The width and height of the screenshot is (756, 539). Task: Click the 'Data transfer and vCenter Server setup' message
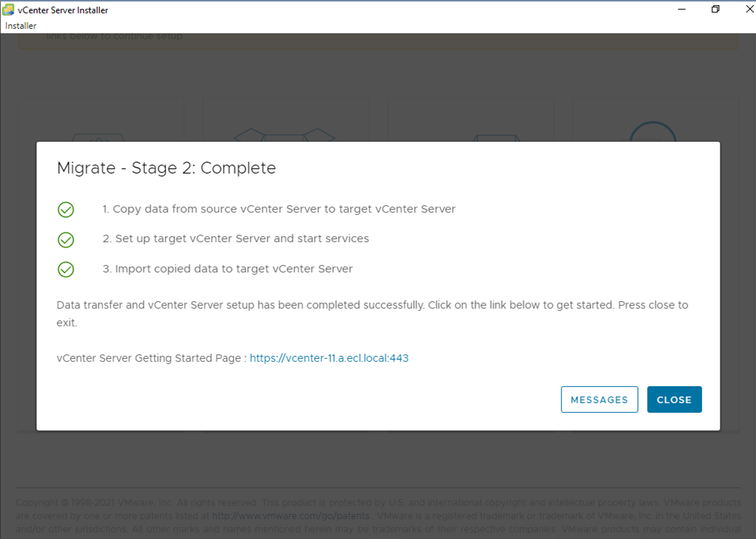coord(372,314)
